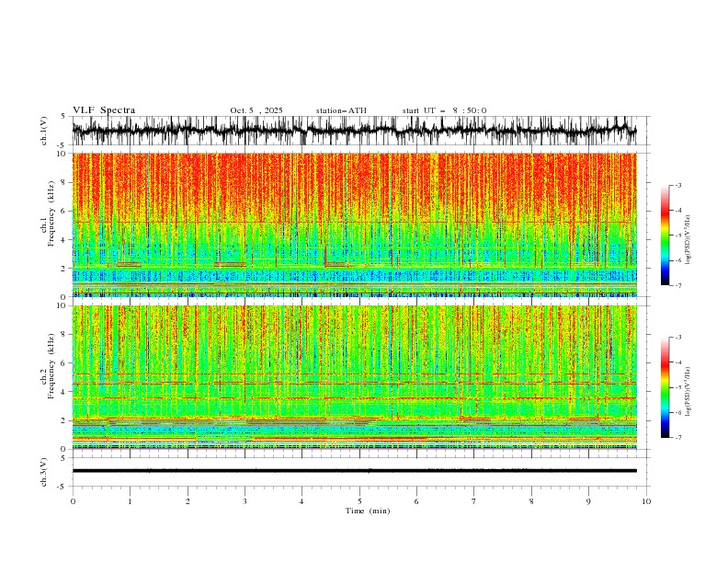The height and width of the screenshot is (563, 728).
Task: Click inside the ch.1 spectrogram panel
Action: tap(355, 224)
